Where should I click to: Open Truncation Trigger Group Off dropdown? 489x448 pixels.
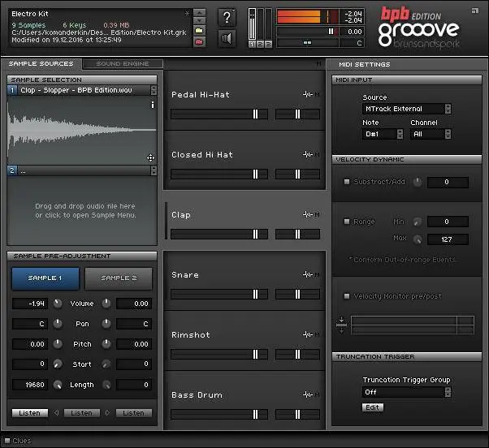[x=407, y=392]
